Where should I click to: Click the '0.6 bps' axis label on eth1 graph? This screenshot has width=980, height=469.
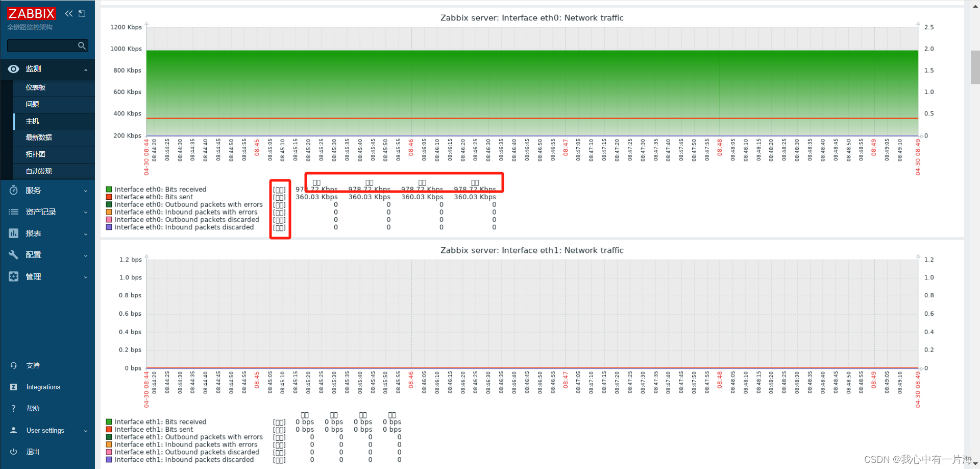tap(130, 314)
